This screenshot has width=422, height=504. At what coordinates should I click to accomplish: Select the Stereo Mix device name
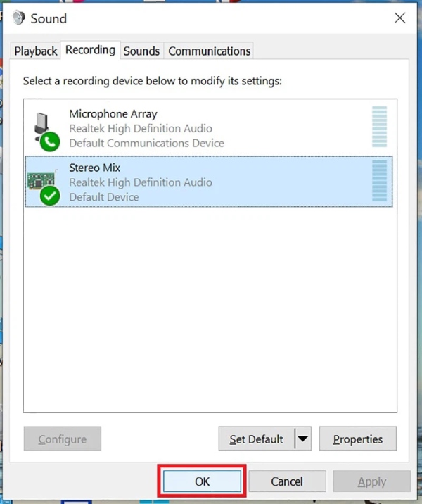click(x=94, y=168)
